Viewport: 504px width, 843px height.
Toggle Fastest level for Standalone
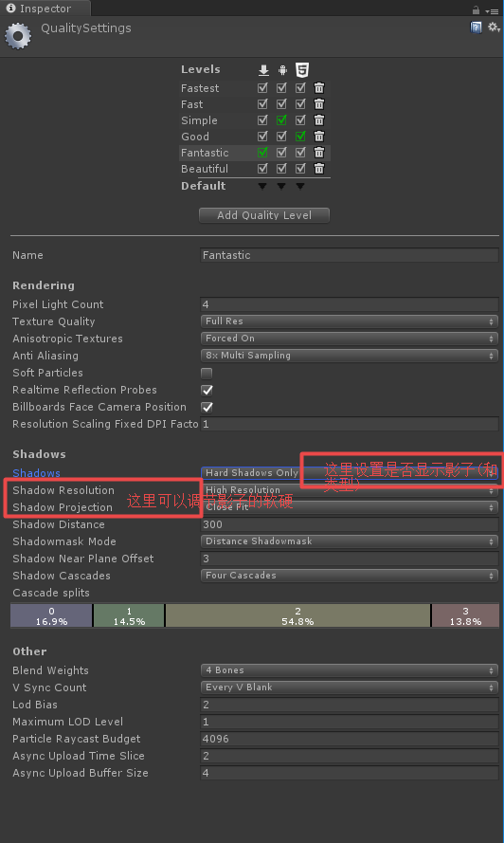click(x=262, y=87)
